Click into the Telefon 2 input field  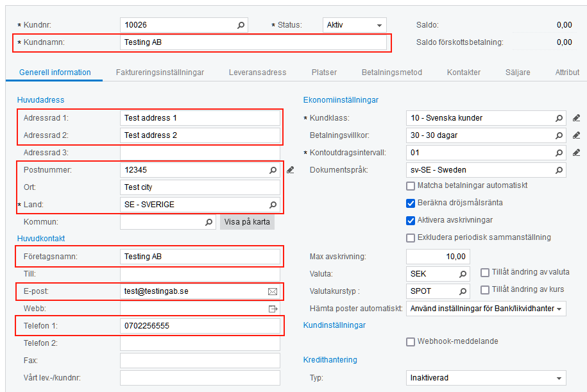coord(200,343)
